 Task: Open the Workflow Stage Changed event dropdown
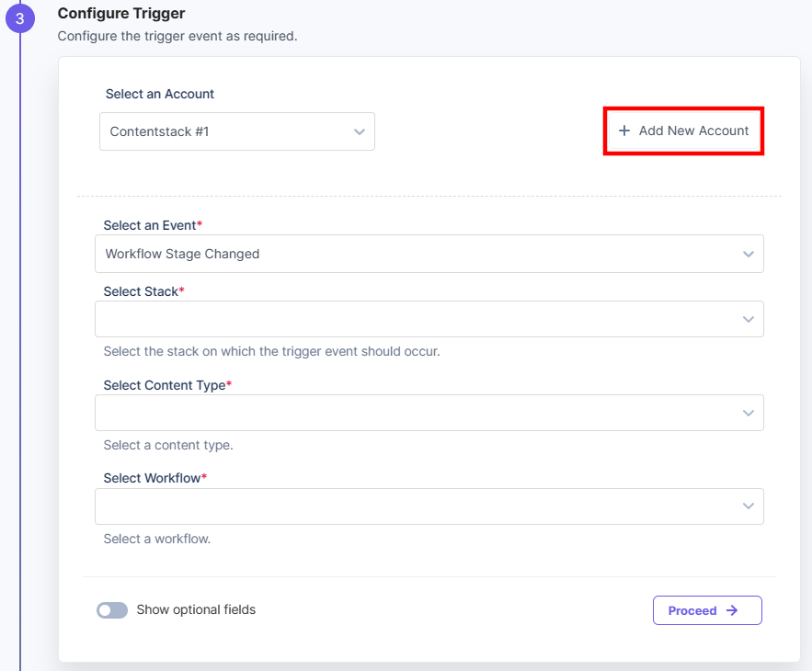pos(429,254)
